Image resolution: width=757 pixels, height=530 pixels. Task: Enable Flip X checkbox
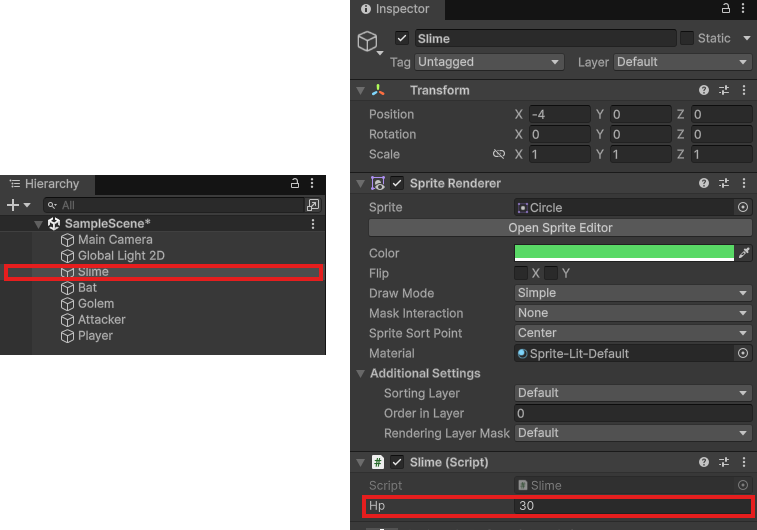[521, 273]
